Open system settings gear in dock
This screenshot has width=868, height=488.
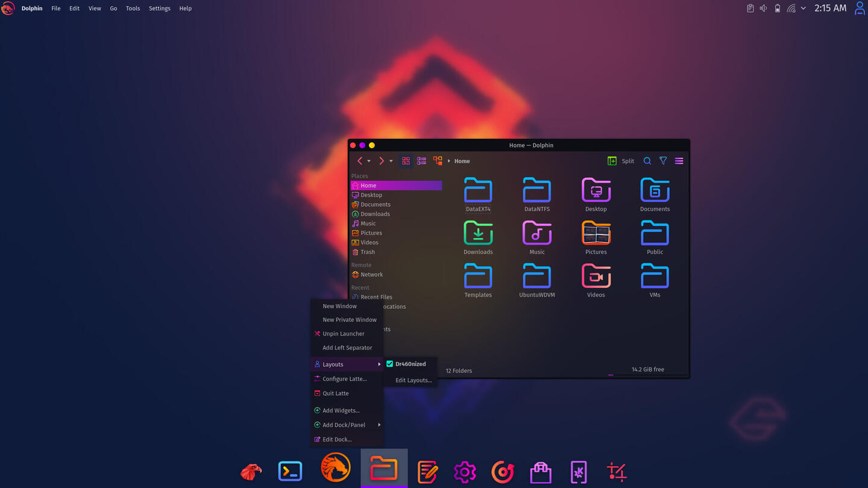pyautogui.click(x=465, y=472)
